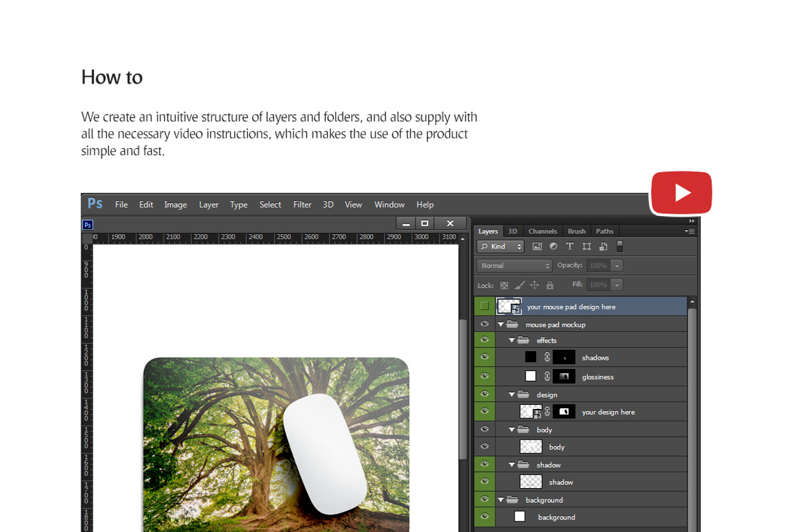Show the 'your mouse pad design here' layer
This screenshot has height=532, width=798.
[484, 306]
